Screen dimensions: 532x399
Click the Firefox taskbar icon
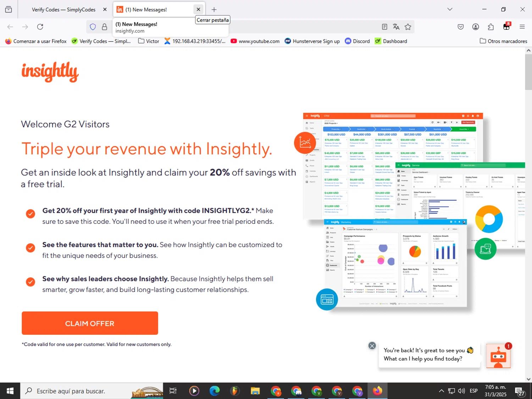point(377,391)
